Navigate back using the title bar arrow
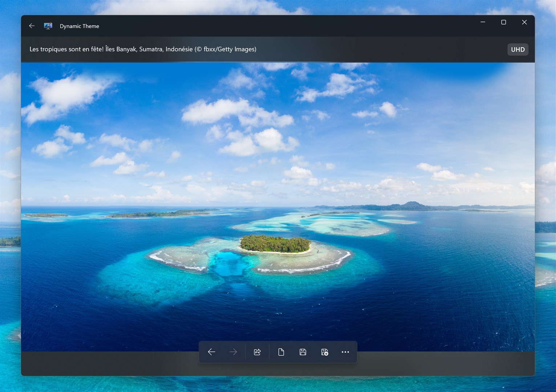Screen dimensions: 556x392 pyautogui.click(x=32, y=26)
